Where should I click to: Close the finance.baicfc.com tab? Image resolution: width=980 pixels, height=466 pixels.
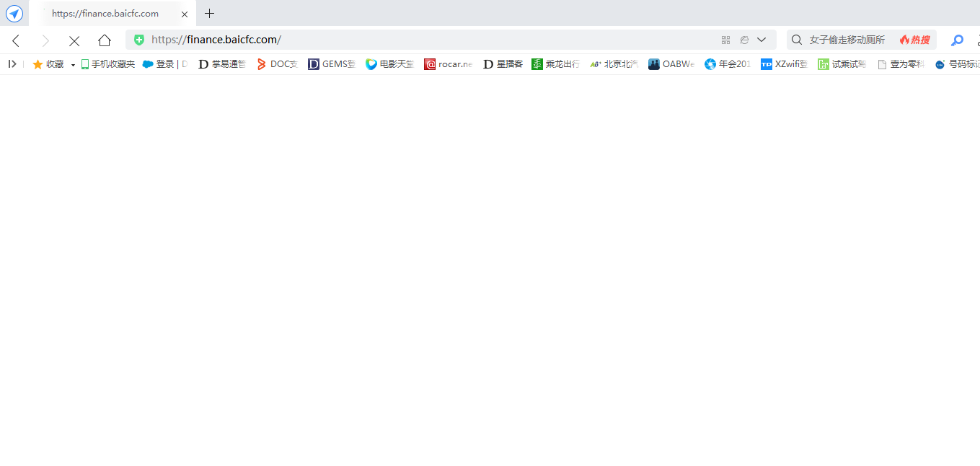(185, 14)
